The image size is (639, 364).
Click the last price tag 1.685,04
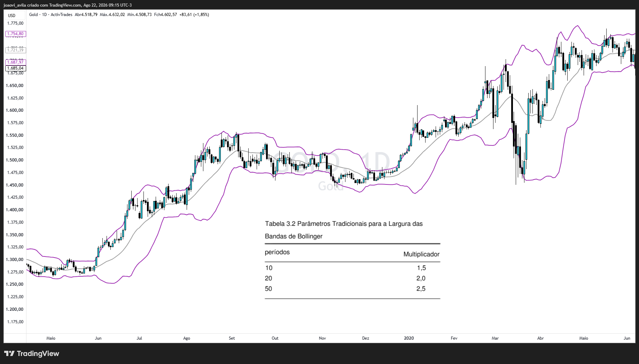tap(16, 68)
